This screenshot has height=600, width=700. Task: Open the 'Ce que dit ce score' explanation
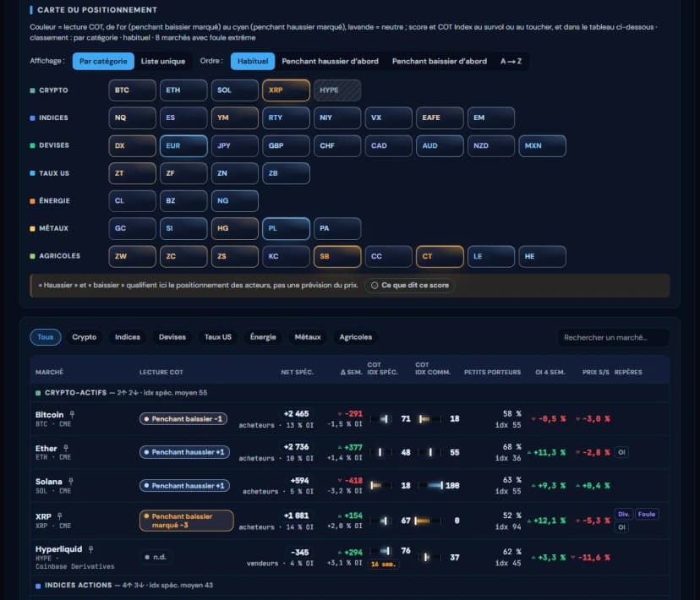pos(410,285)
